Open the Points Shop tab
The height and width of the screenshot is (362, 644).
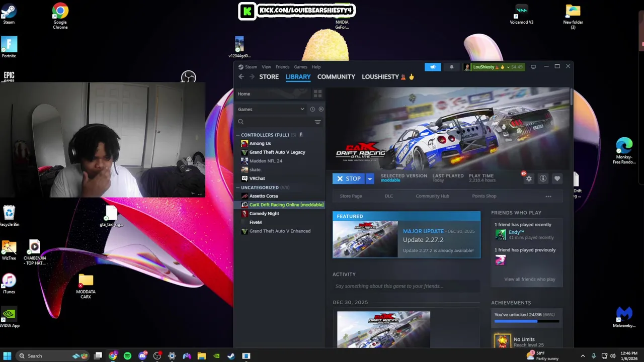click(484, 196)
